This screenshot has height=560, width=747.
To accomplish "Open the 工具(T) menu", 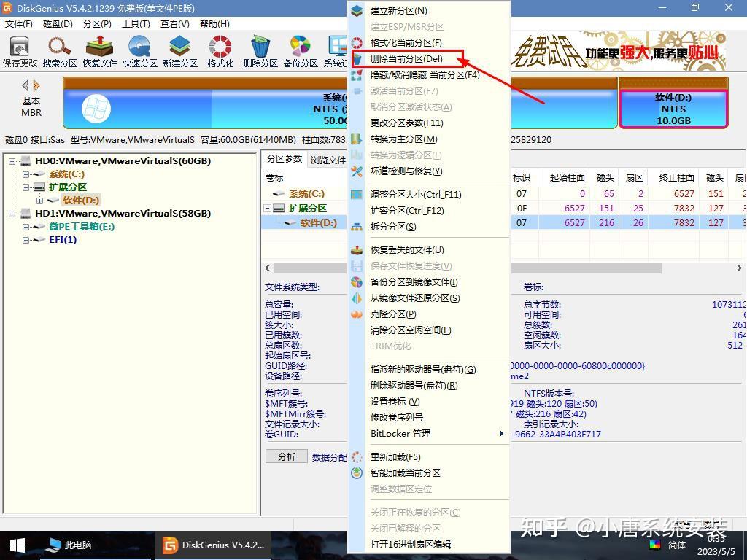I will coord(136,24).
